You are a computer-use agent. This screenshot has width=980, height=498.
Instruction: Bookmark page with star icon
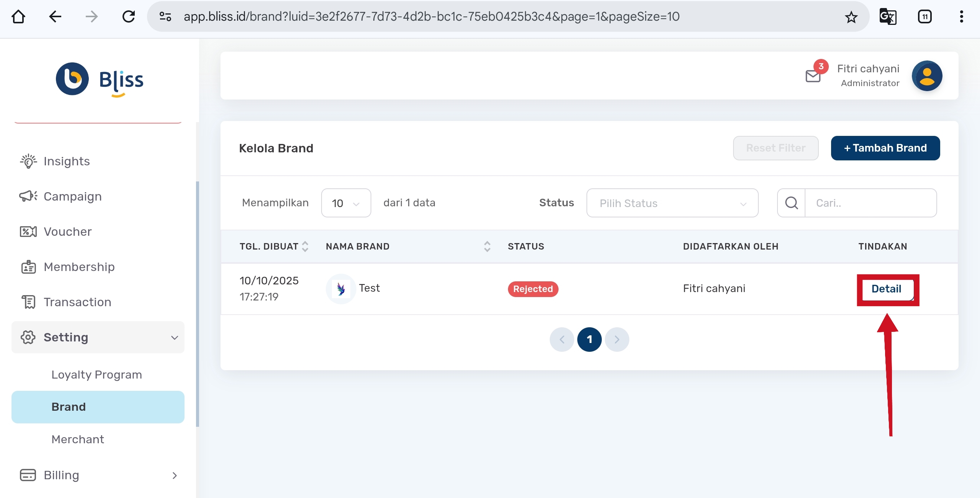851,17
